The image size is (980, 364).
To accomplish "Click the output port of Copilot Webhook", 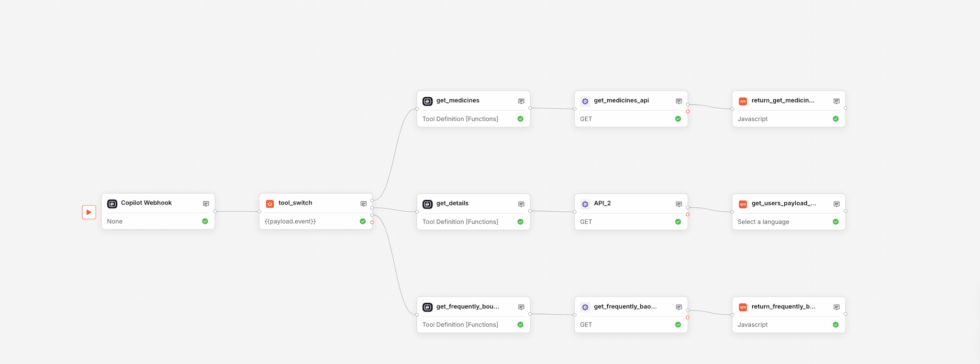I will [215, 211].
